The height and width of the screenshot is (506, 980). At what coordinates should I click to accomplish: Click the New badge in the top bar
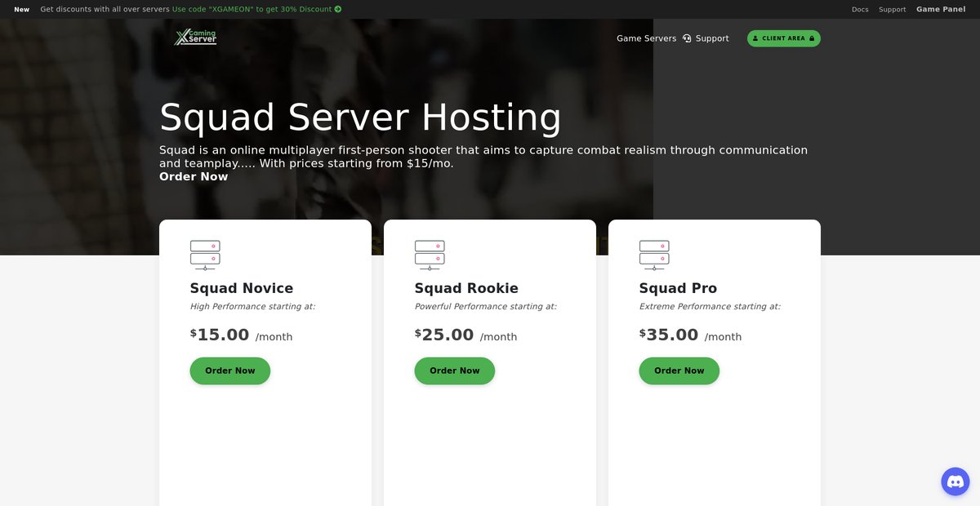[x=22, y=10]
